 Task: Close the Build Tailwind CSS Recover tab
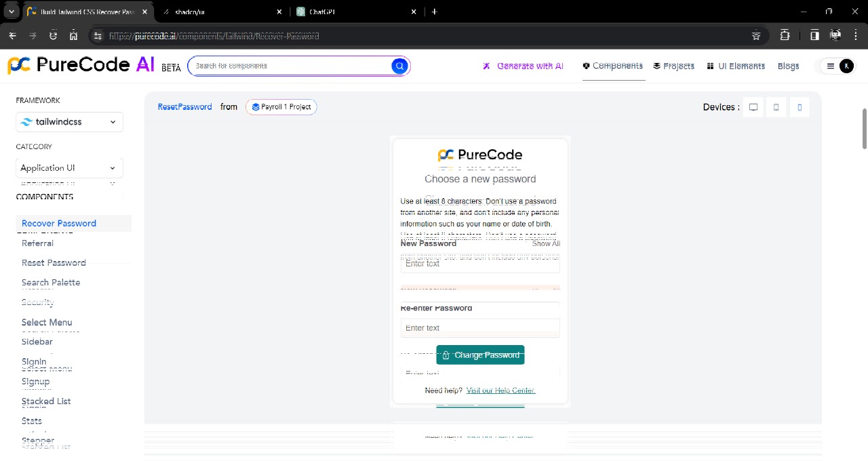[x=144, y=12]
